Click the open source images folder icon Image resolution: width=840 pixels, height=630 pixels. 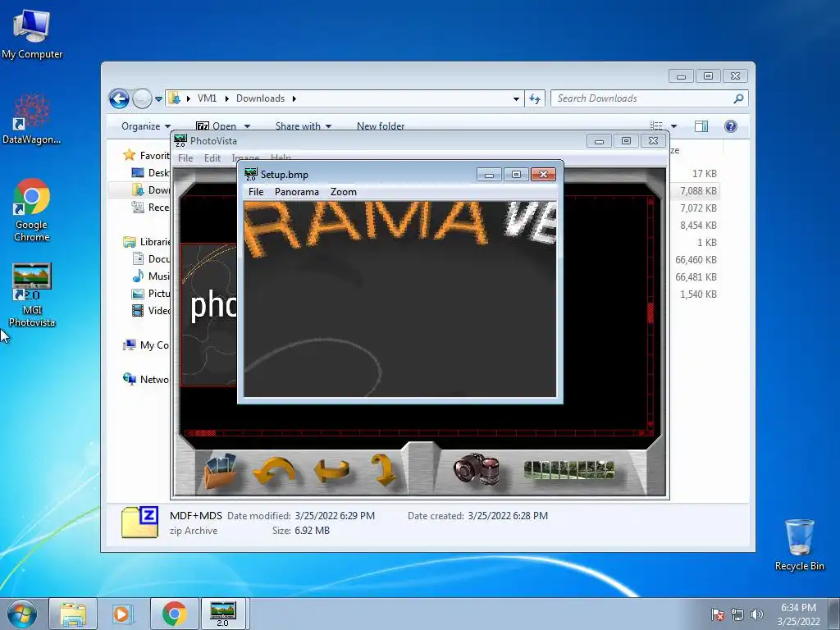point(220,471)
